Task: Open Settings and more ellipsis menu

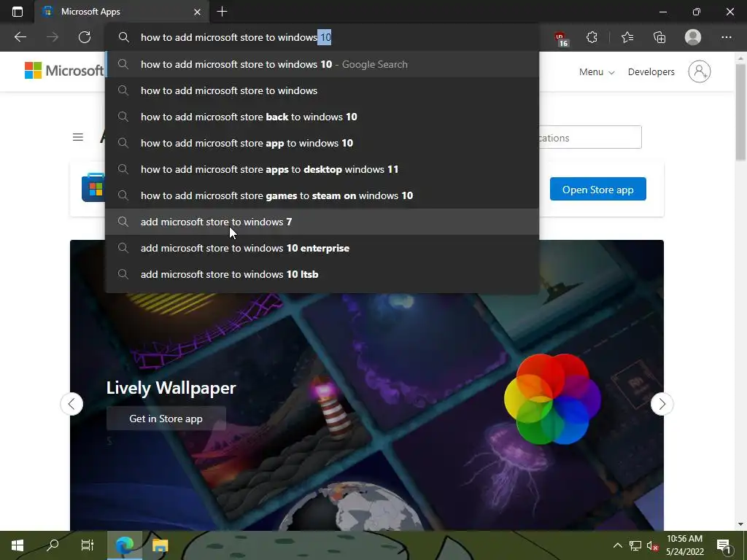Action: pyautogui.click(x=726, y=37)
